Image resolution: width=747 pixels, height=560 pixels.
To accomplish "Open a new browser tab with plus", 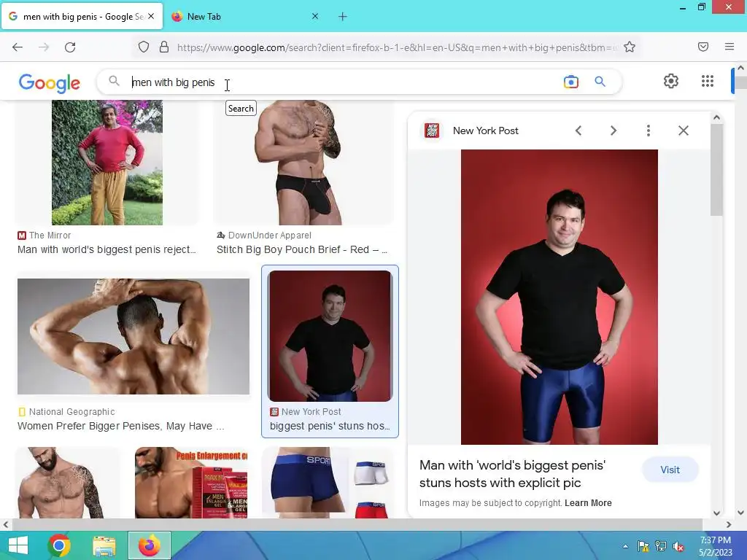I will (343, 17).
